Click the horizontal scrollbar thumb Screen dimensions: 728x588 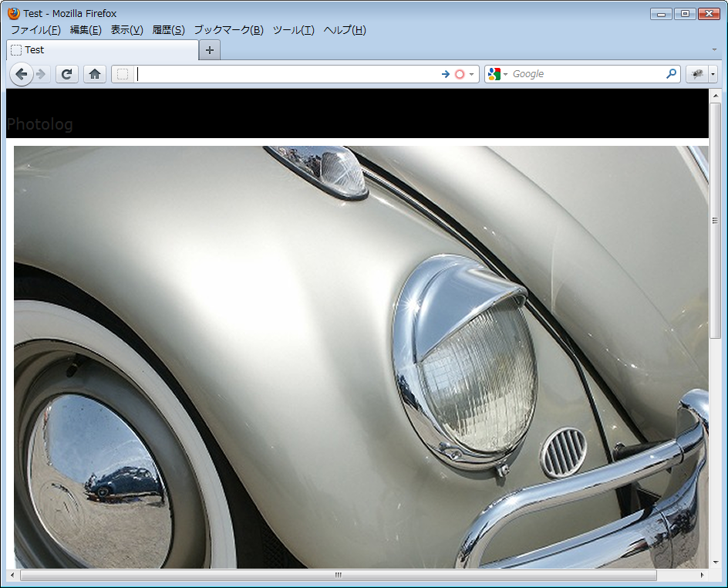pos(339,575)
